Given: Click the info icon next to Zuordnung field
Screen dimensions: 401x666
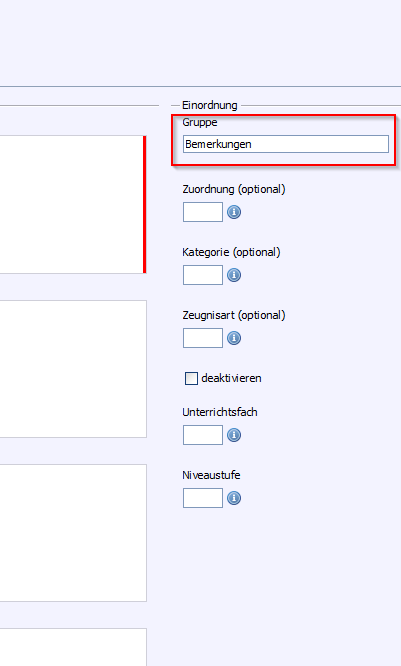Looking at the screenshot, I should point(234,212).
